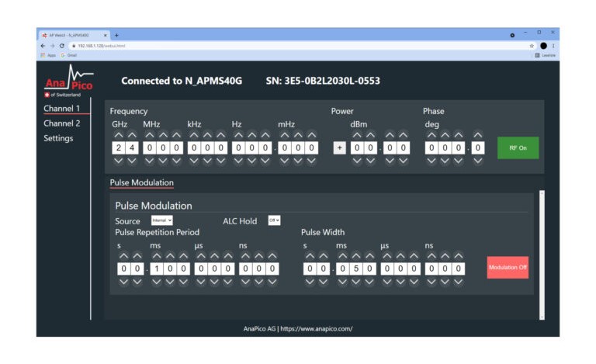Decrease the kHz tens digit of Frequency
Viewport: 596px width, 364px height.
pos(207,161)
